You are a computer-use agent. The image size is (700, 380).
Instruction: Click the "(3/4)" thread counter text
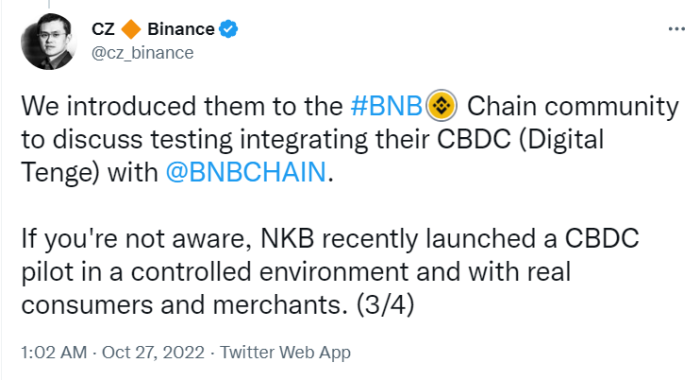tap(385, 305)
